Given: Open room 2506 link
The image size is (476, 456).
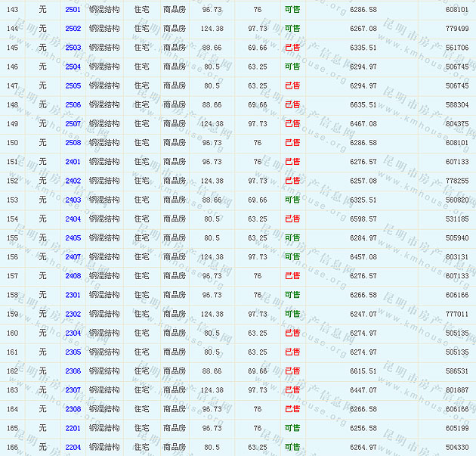Looking at the screenshot, I should coord(73,105).
